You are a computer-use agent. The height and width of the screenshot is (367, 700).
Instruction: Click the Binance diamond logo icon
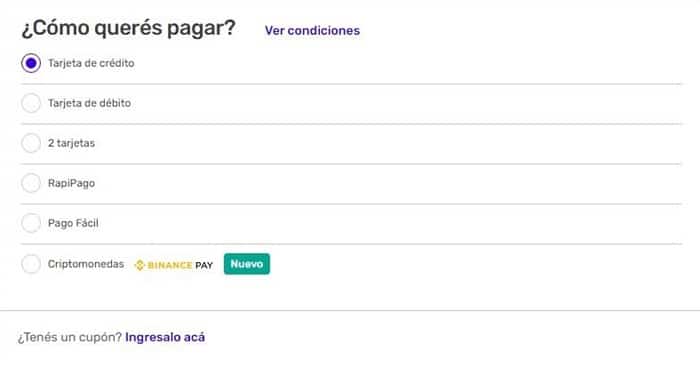[139, 265]
